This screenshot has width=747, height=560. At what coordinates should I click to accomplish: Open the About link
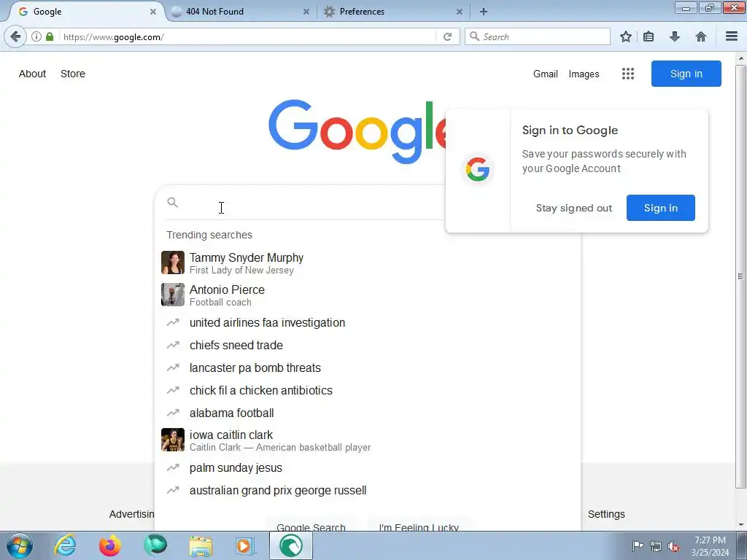pyautogui.click(x=32, y=74)
